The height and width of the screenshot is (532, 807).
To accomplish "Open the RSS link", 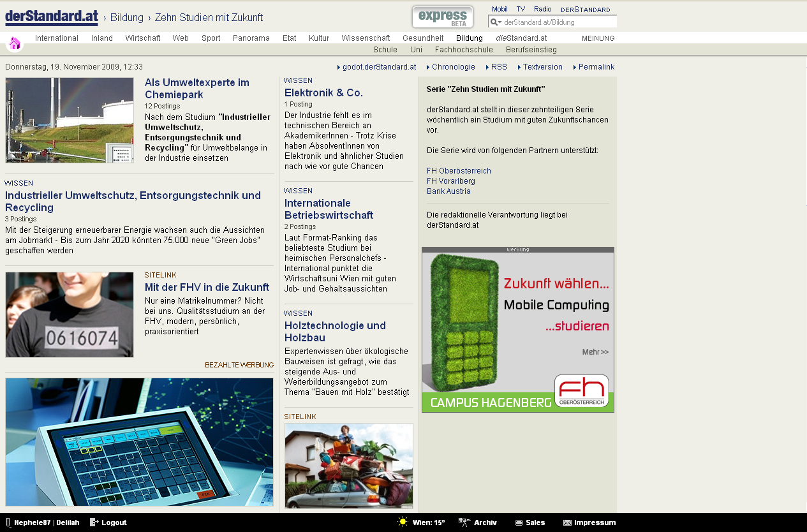I will 499,67.
